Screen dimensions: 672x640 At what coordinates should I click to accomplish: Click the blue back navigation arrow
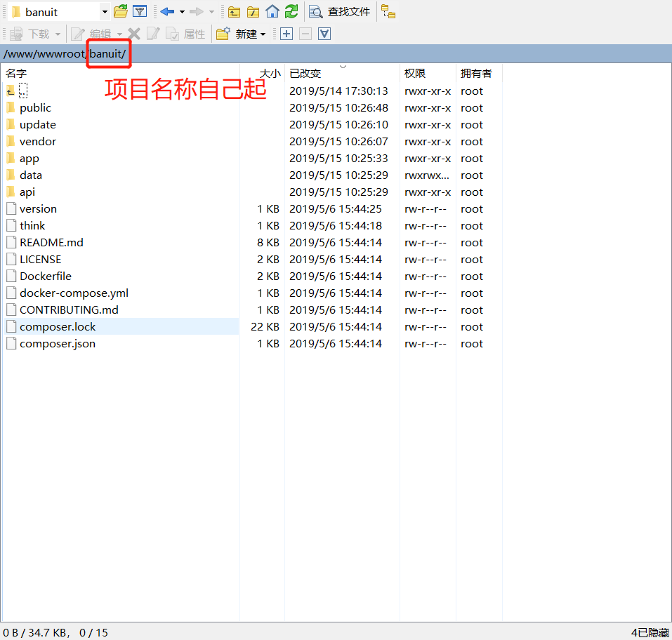click(166, 11)
